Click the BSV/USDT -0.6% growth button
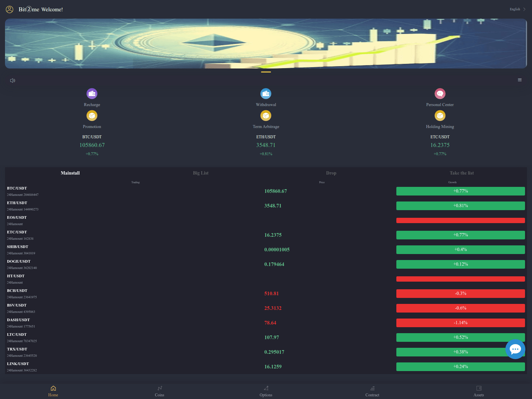 (461, 308)
